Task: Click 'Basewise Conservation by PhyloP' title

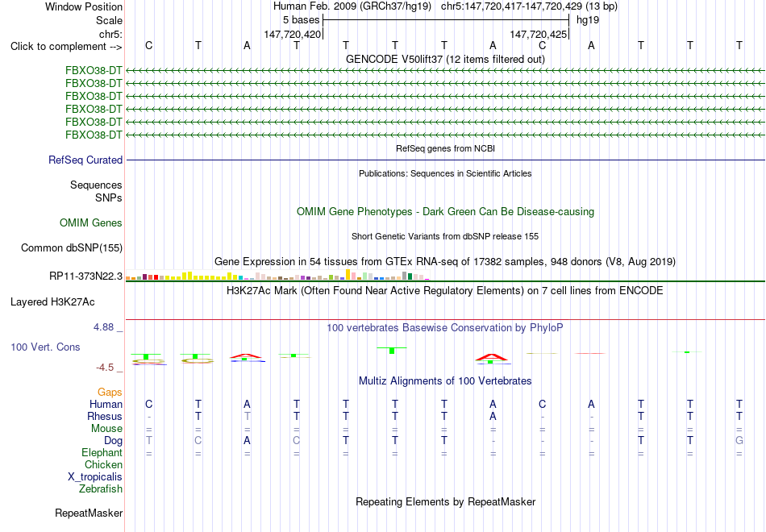Action: point(445,328)
